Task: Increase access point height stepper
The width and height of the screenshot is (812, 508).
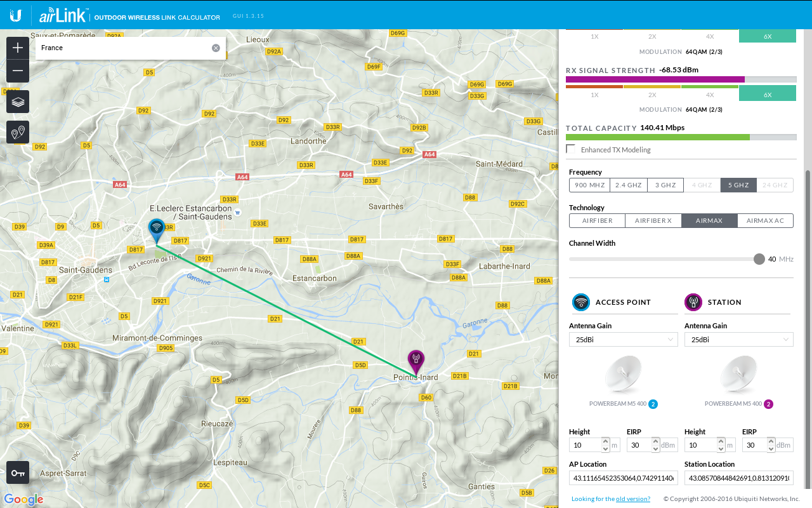Action: pyautogui.click(x=605, y=441)
